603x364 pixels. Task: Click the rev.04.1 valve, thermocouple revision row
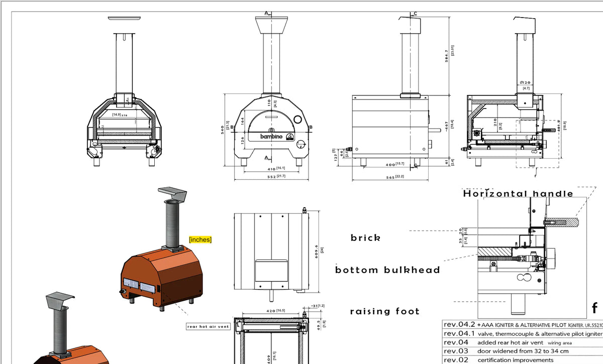click(x=523, y=333)
